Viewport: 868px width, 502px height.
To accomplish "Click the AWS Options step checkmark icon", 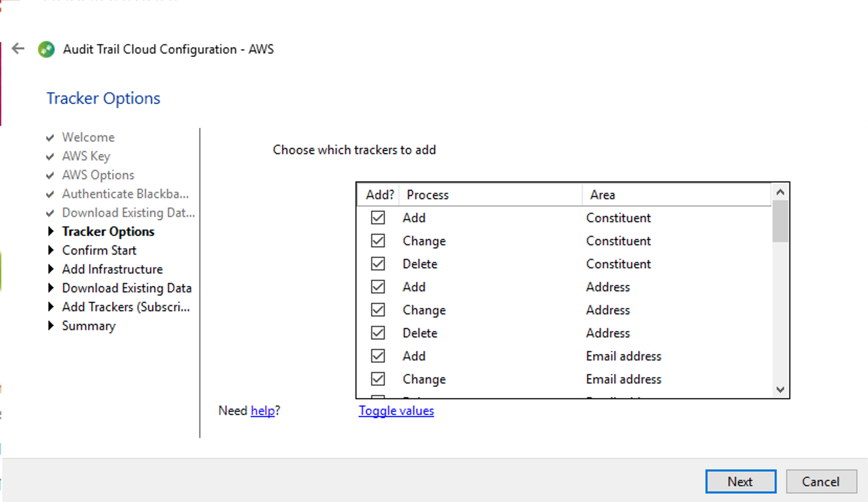I will click(x=50, y=176).
